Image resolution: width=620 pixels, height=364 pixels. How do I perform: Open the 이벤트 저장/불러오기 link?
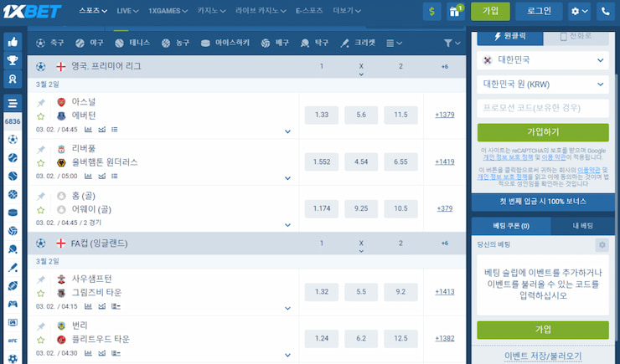(x=543, y=356)
